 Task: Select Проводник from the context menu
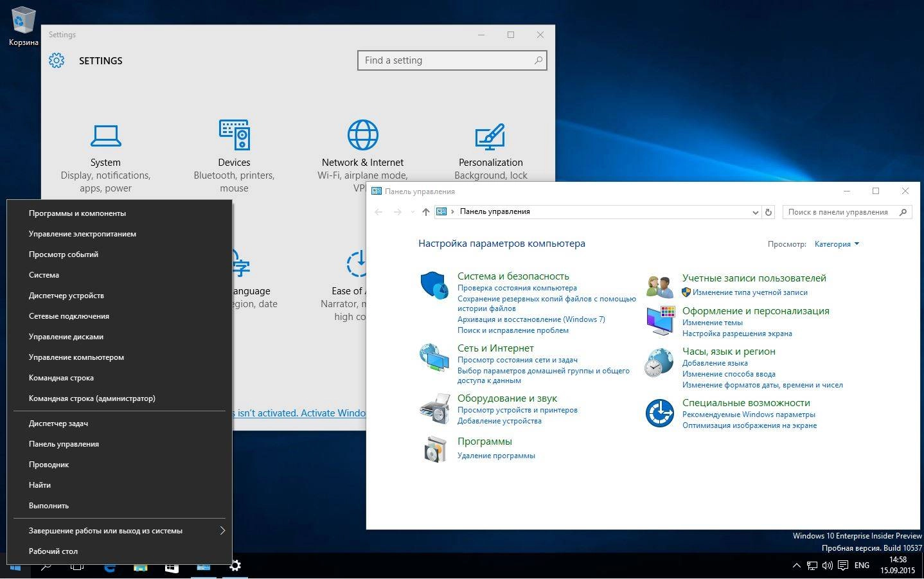point(119,465)
